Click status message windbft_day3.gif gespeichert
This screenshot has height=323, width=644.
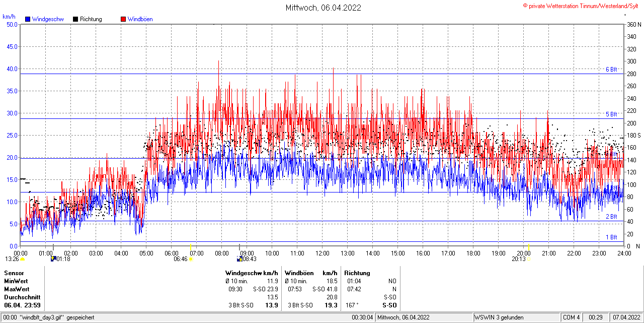56,317
